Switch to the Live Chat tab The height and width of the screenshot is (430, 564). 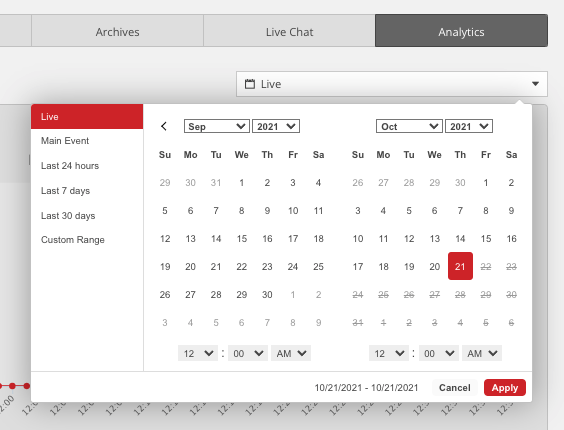[289, 31]
